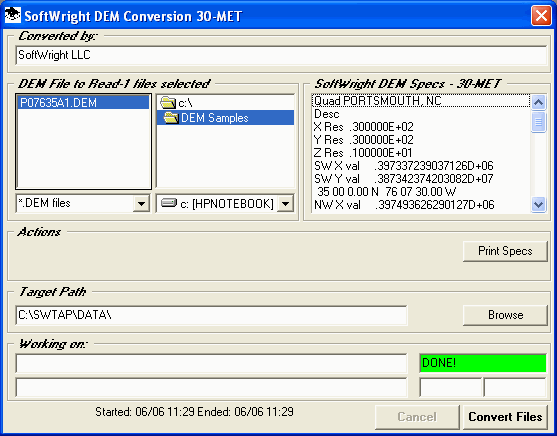Select the Y Res .300000E+02 row
Viewport: 557px width, 436px height.
(422, 140)
